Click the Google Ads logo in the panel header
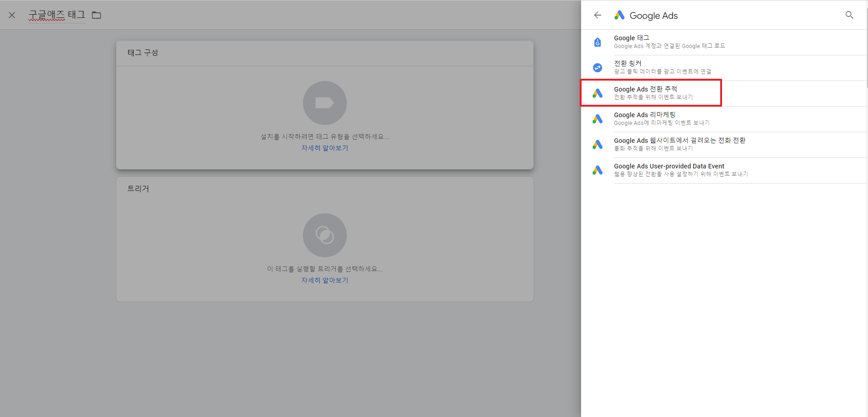Image resolution: width=868 pixels, height=417 pixels. 620,15
